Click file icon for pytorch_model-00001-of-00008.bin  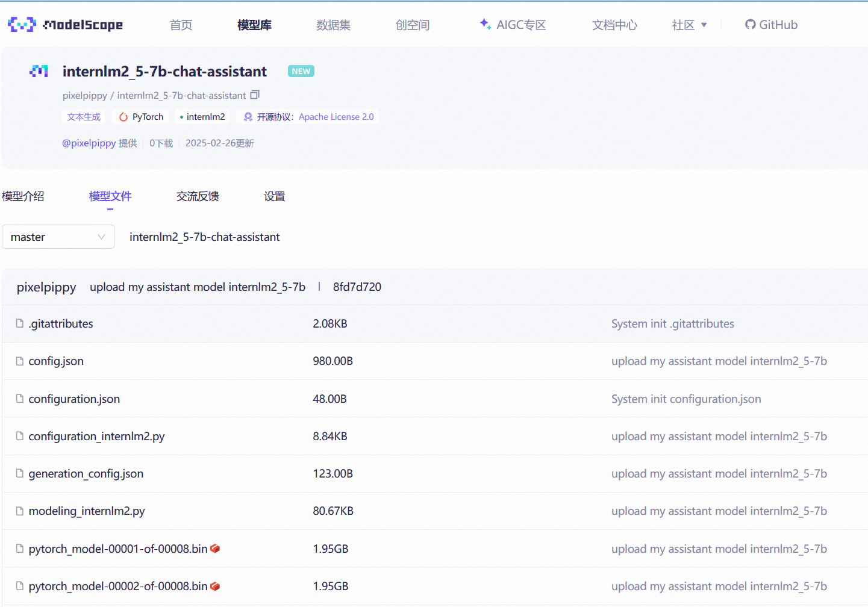[20, 549]
